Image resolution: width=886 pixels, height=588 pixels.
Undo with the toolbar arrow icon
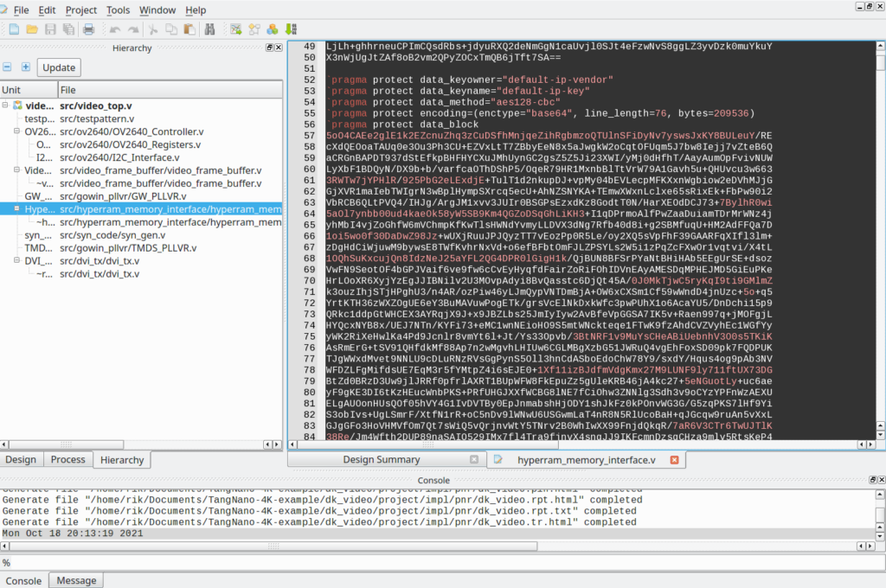[115, 29]
